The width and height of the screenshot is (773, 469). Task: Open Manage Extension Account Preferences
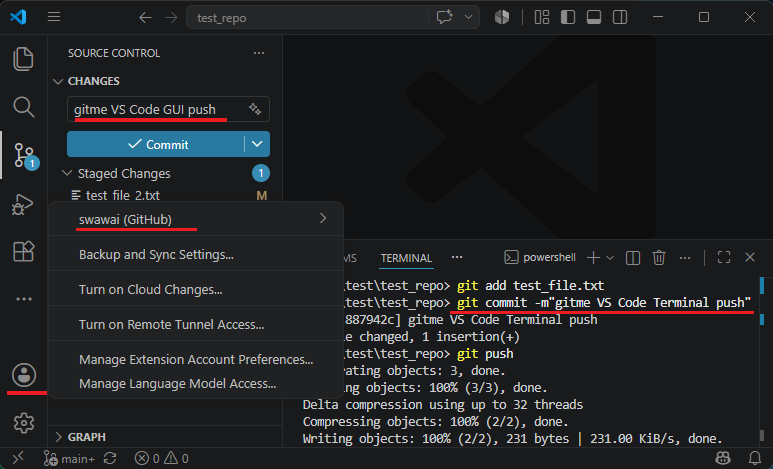(x=196, y=360)
